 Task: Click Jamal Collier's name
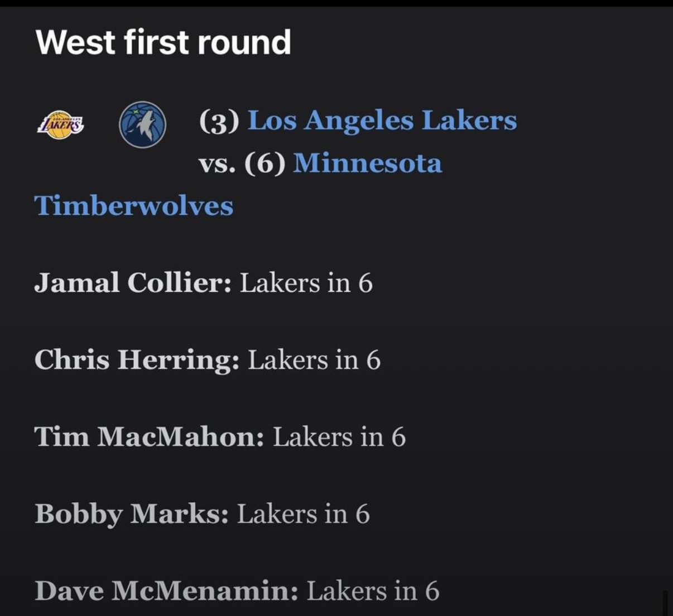point(133,282)
